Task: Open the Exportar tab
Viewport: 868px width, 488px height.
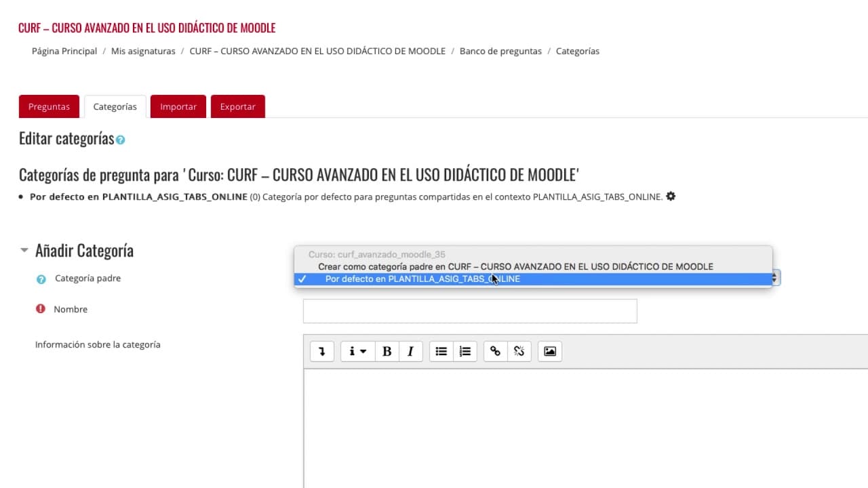Action: click(x=237, y=106)
